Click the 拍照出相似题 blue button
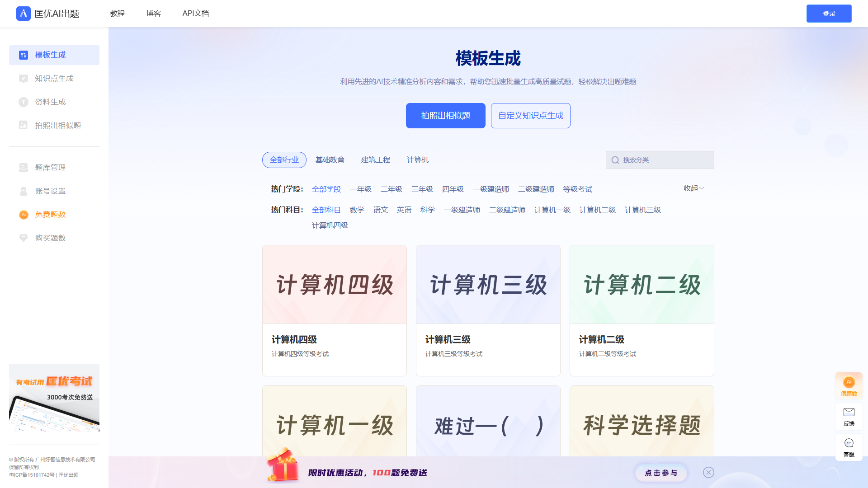Screen dimensions: 868x488 point(446,116)
